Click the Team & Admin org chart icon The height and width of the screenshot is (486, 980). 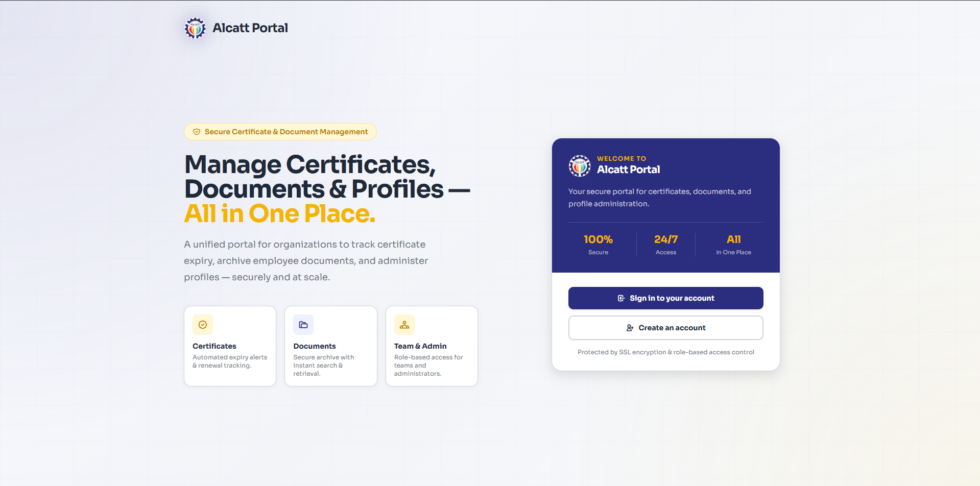[404, 325]
